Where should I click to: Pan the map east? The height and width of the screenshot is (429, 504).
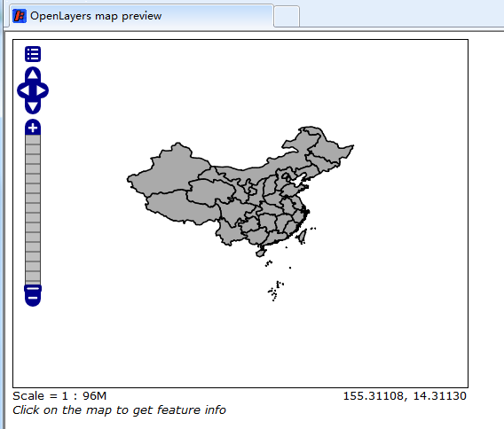[x=42, y=90]
